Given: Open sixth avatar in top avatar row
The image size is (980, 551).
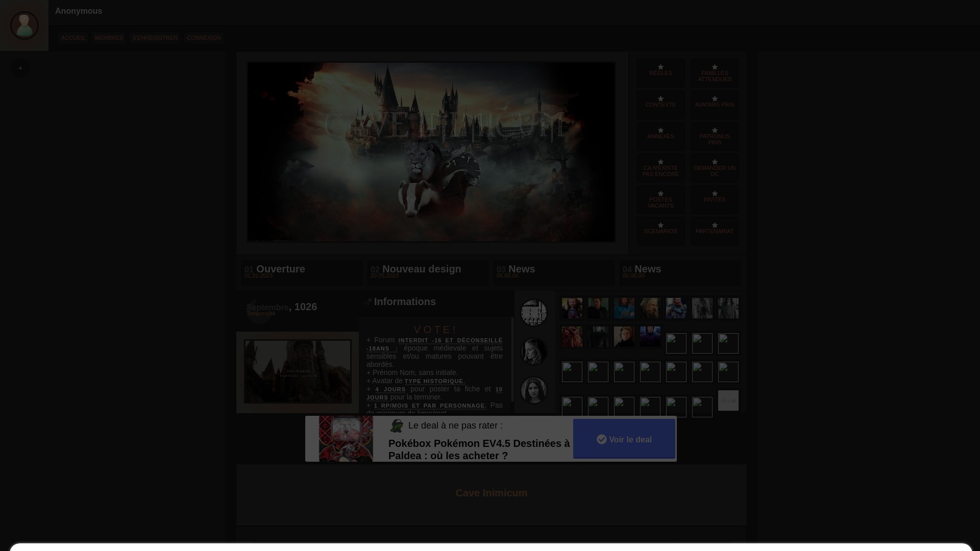Looking at the screenshot, I should point(702,308).
